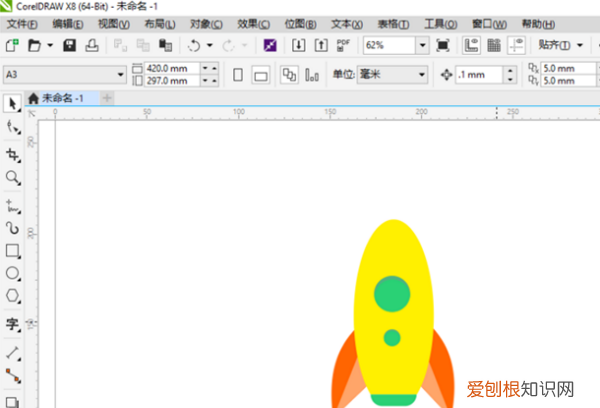The image size is (600, 408).
Task: Click the plus new document tab button
Action: [x=107, y=98]
